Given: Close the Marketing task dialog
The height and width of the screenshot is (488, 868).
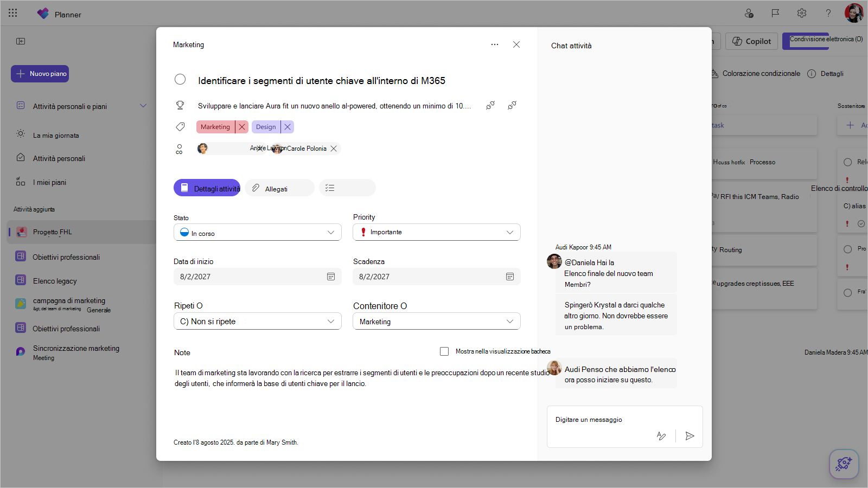Looking at the screenshot, I should (x=516, y=44).
